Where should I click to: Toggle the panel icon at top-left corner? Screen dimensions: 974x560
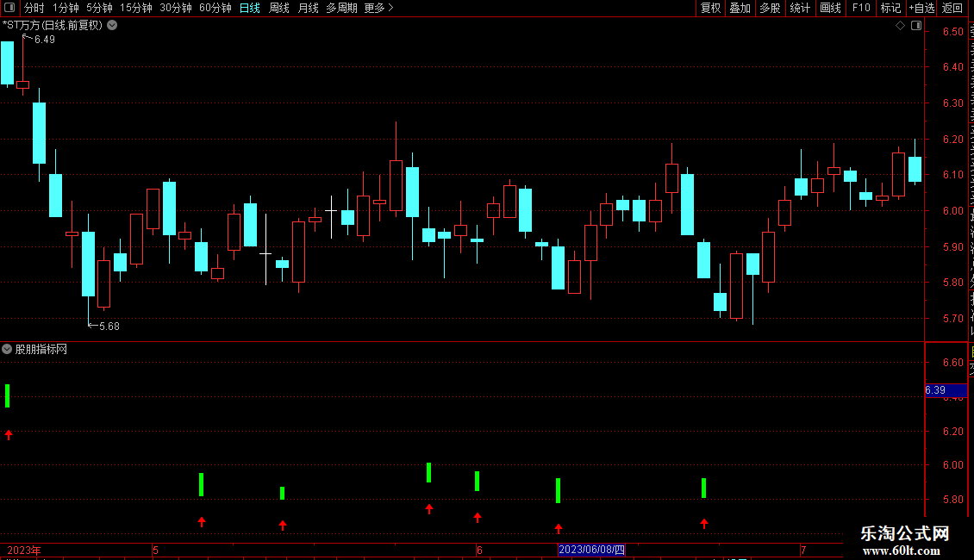click(x=9, y=8)
